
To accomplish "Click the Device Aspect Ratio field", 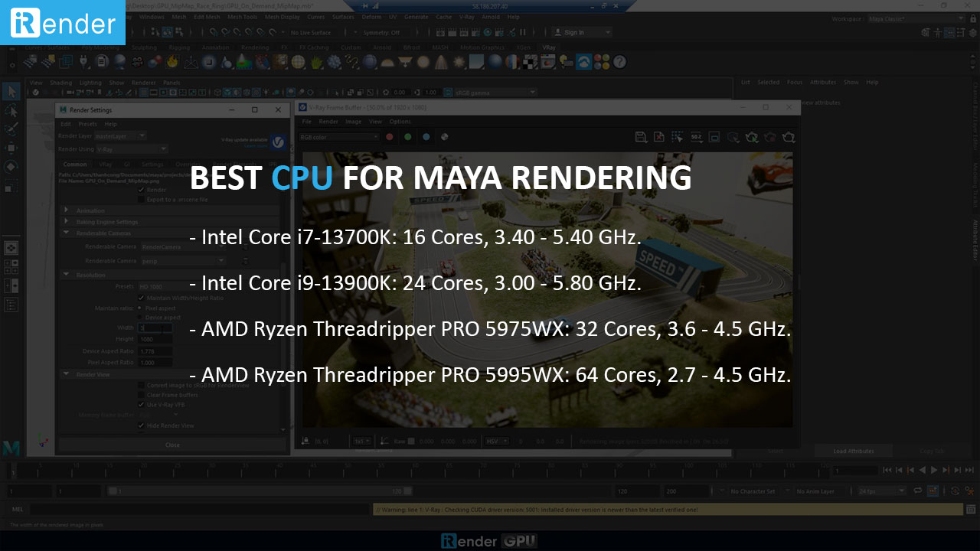I will click(155, 350).
